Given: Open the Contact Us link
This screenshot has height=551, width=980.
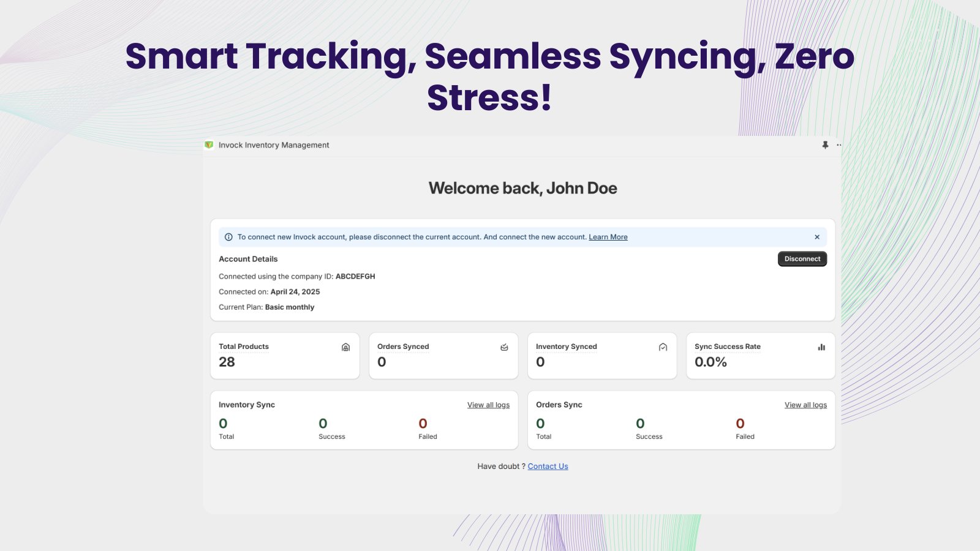Looking at the screenshot, I should click(x=548, y=467).
